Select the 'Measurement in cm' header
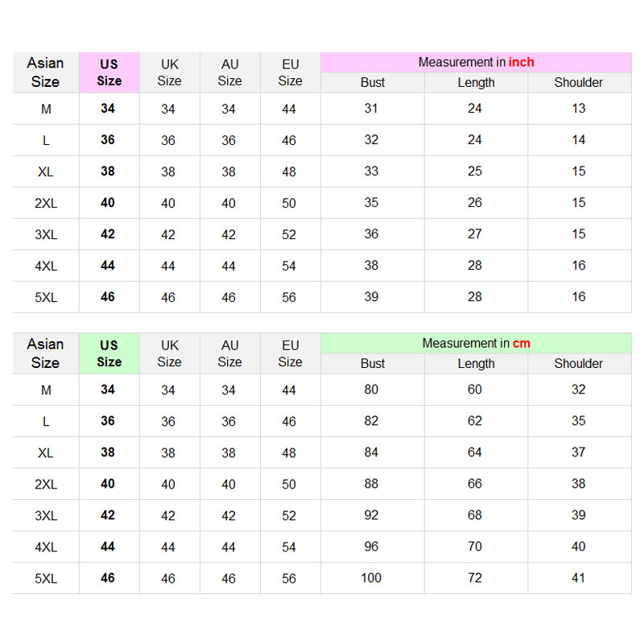This screenshot has width=644, height=644. [x=476, y=344]
